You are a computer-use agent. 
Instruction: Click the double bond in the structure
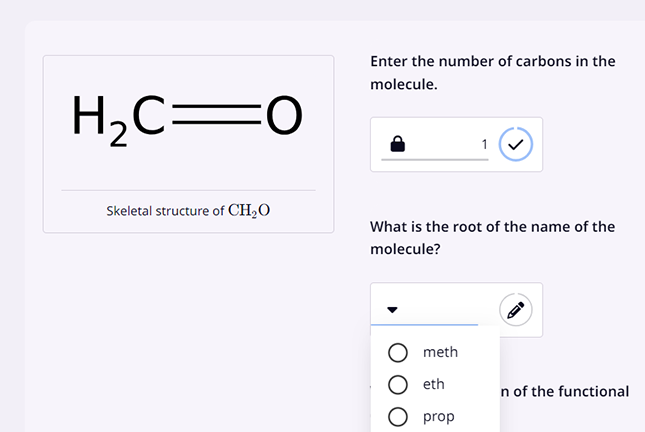217,117
